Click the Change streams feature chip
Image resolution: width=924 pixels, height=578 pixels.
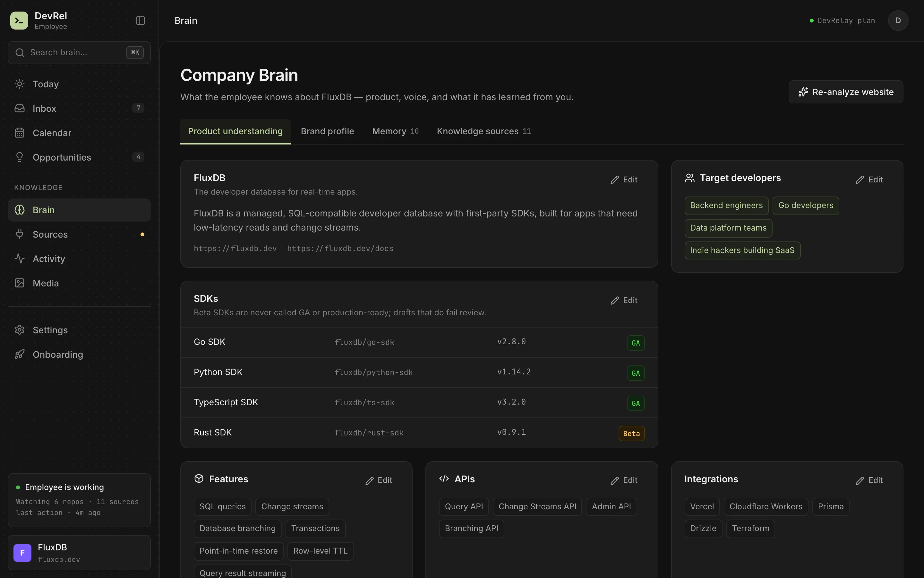point(292,506)
